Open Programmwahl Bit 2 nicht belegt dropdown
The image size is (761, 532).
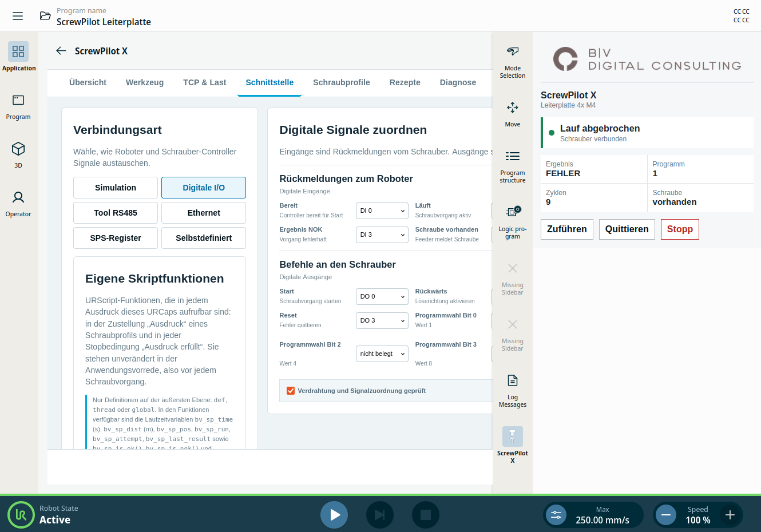(382, 354)
